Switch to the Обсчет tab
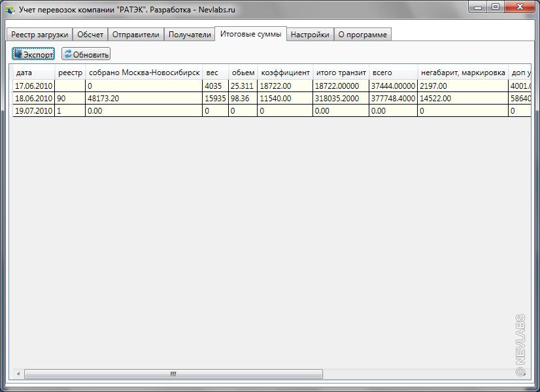540x392 pixels. click(90, 35)
